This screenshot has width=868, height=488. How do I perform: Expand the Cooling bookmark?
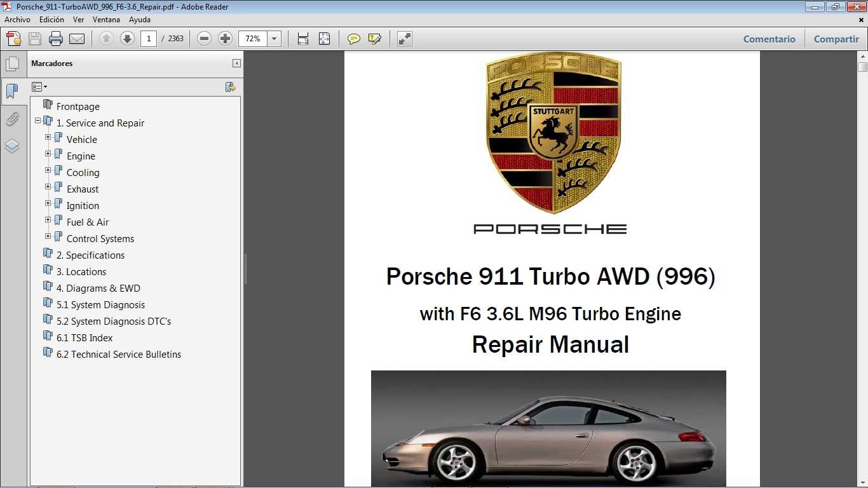(48, 170)
